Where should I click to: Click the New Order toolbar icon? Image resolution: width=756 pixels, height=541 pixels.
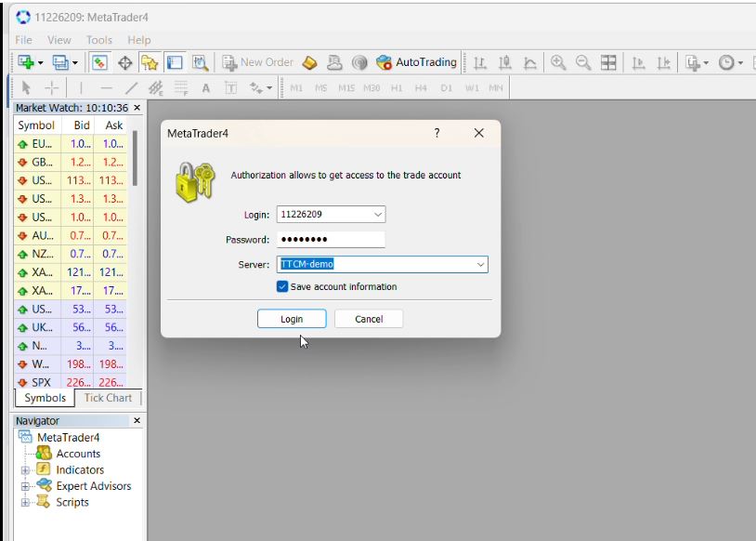pos(258,62)
